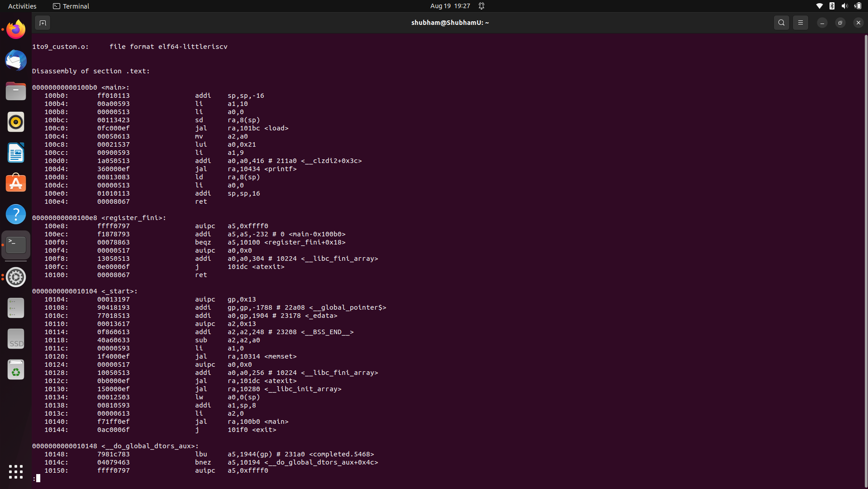Open the terminal hamburger menu

click(x=800, y=22)
